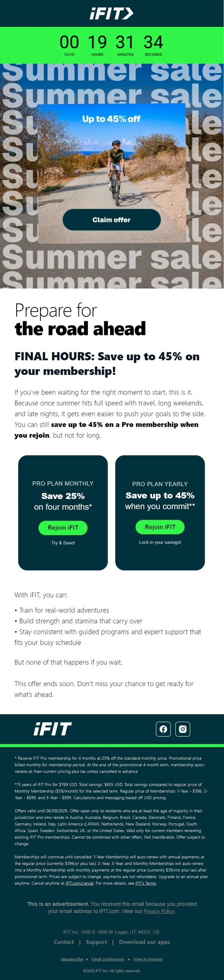Click the countdown timer banner
Viewport: 224px width, 980px height.
point(112,45)
